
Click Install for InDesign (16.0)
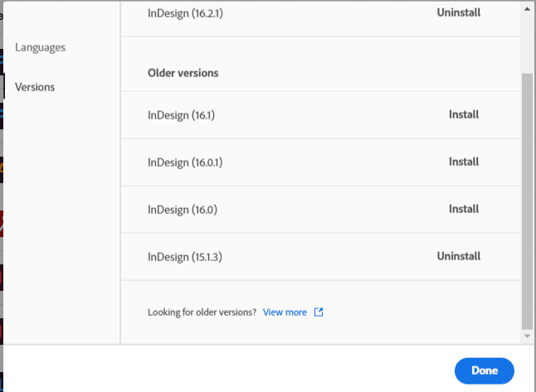tap(464, 210)
